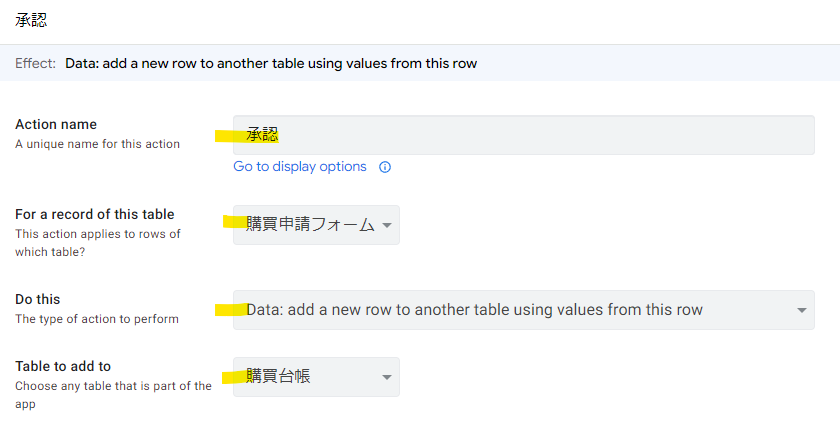
Task: Click the Effect: label in the blue bar
Action: [36, 63]
